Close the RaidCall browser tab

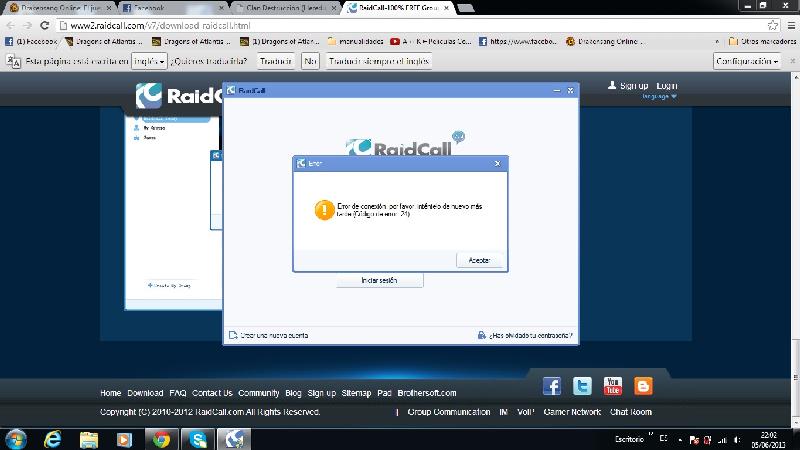[446, 8]
